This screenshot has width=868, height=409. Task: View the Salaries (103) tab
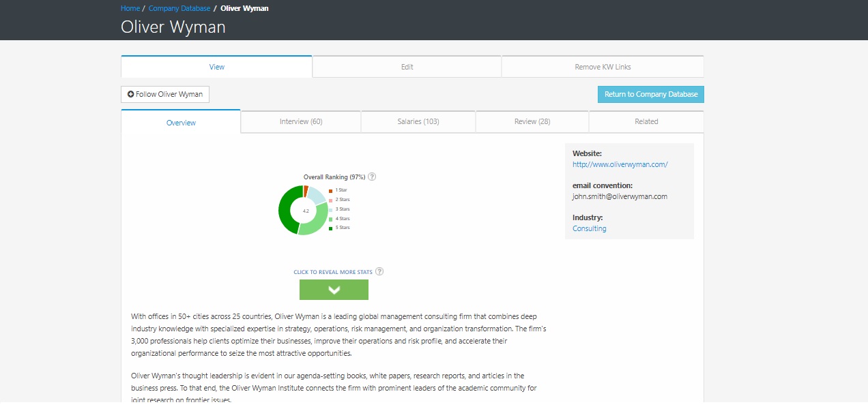[x=418, y=121]
